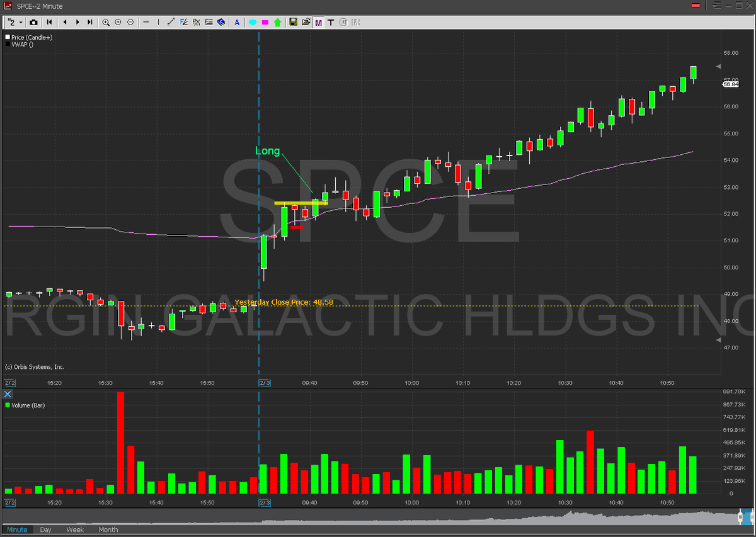Switch to the Day tab
The height and width of the screenshot is (537, 756).
tap(45, 529)
